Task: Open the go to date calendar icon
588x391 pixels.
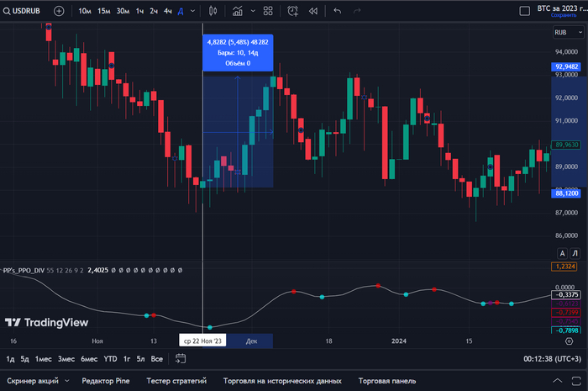Action: click(x=180, y=359)
